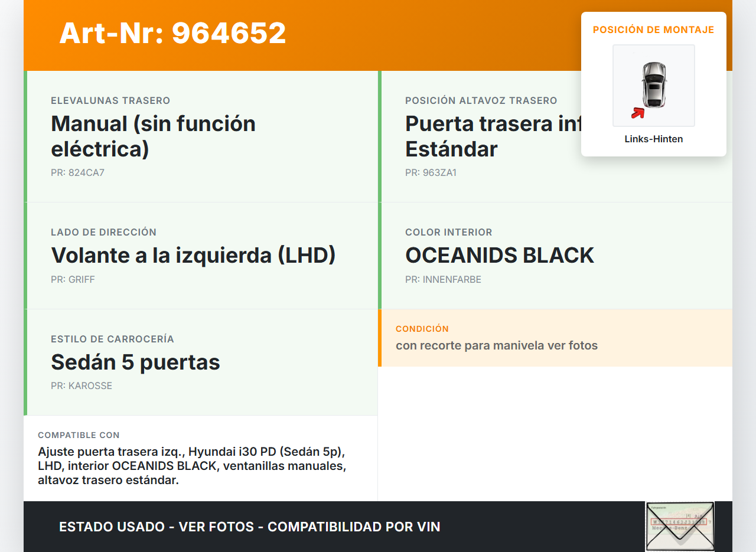Click the LADO DE DIRECCIÓN label
Screen dimensions: 756x552
click(x=104, y=233)
